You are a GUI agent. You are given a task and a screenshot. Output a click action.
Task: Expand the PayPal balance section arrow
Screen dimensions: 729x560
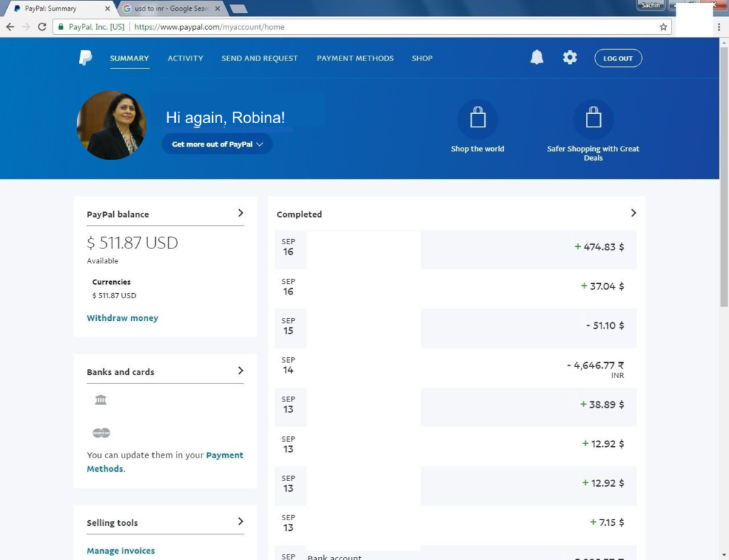pos(241,213)
